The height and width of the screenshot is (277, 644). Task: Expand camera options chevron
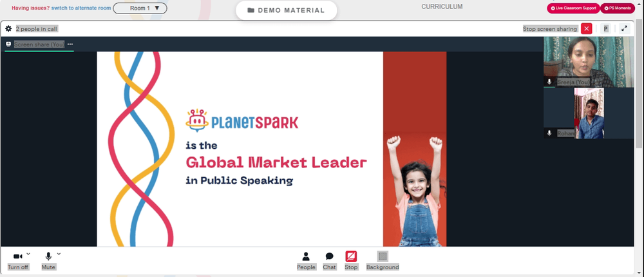tap(28, 254)
